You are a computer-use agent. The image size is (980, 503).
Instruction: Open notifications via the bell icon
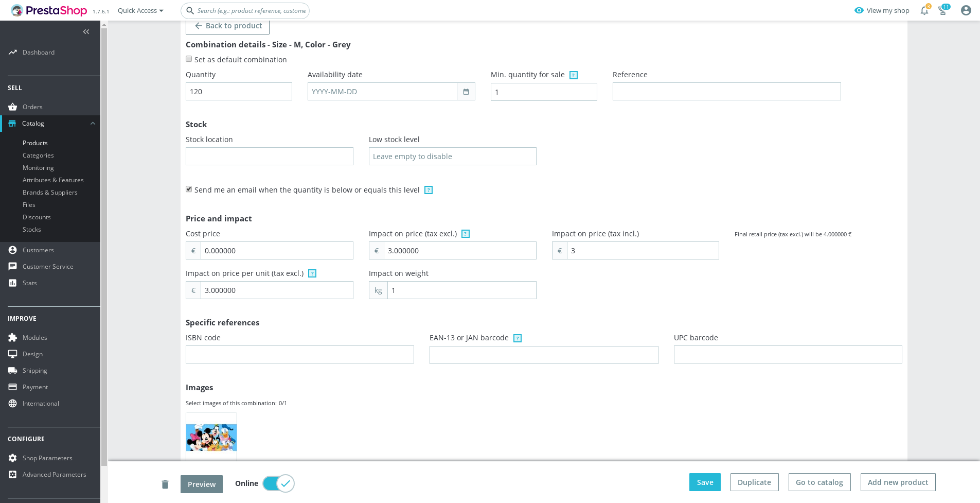coord(923,10)
